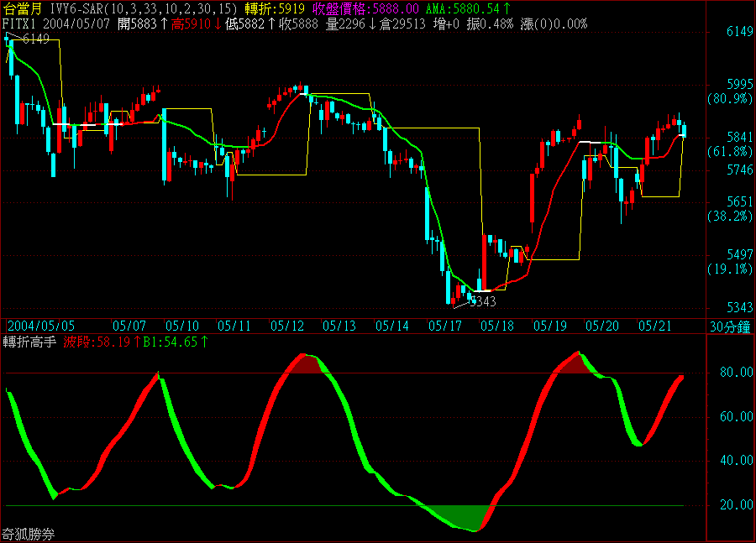The width and height of the screenshot is (756, 543).
Task: Click the 6149 high marker on chart
Action: pos(35,39)
